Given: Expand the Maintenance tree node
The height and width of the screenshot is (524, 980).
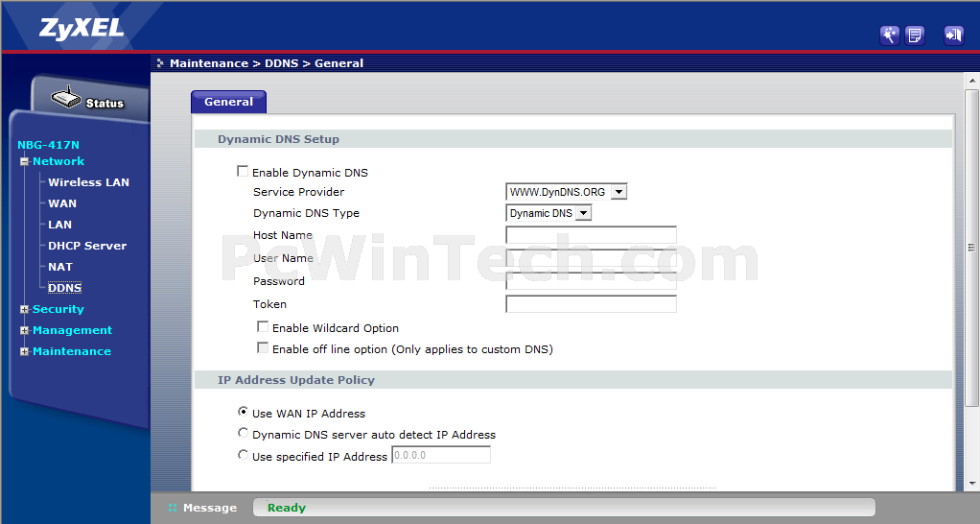Looking at the screenshot, I should click(24, 352).
